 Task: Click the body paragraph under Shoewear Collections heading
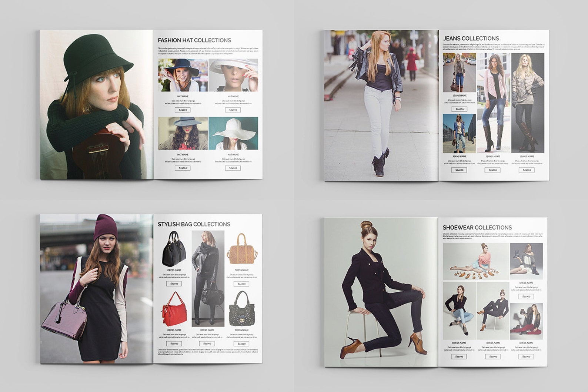pyautogui.click(x=493, y=236)
